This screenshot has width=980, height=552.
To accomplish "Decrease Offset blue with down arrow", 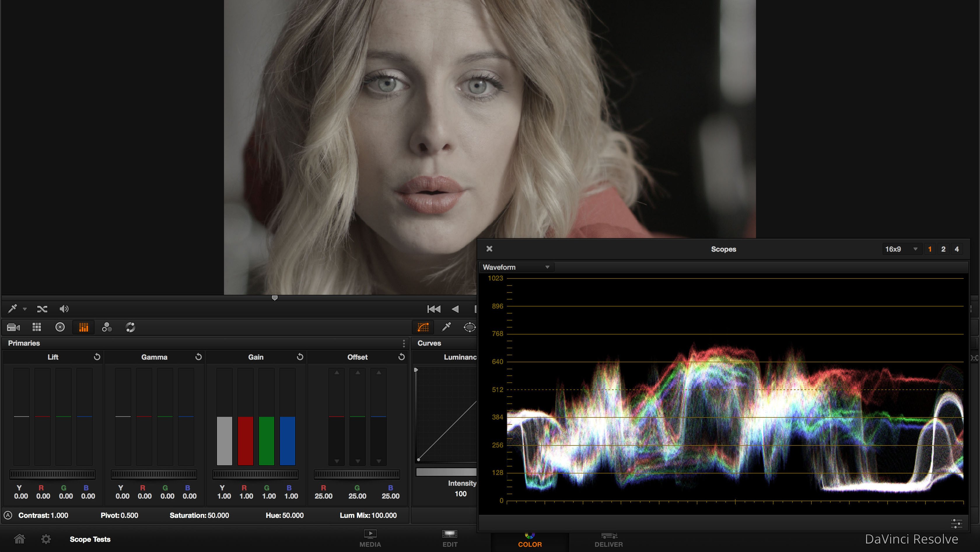I will (x=379, y=461).
